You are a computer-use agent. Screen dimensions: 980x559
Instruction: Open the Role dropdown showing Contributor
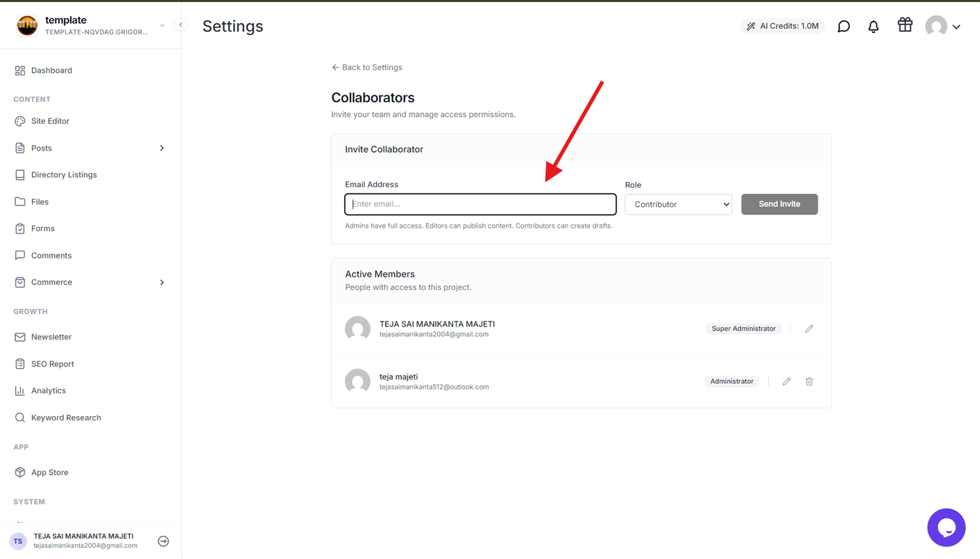click(678, 205)
